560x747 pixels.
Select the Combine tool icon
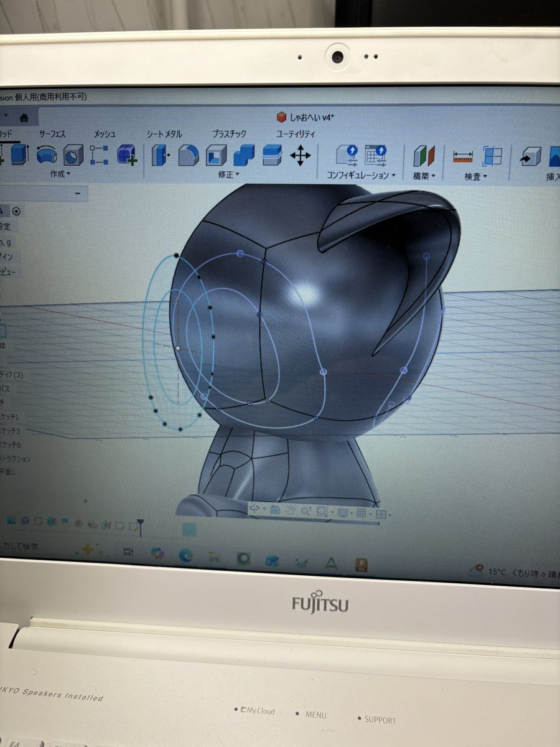tap(245, 155)
